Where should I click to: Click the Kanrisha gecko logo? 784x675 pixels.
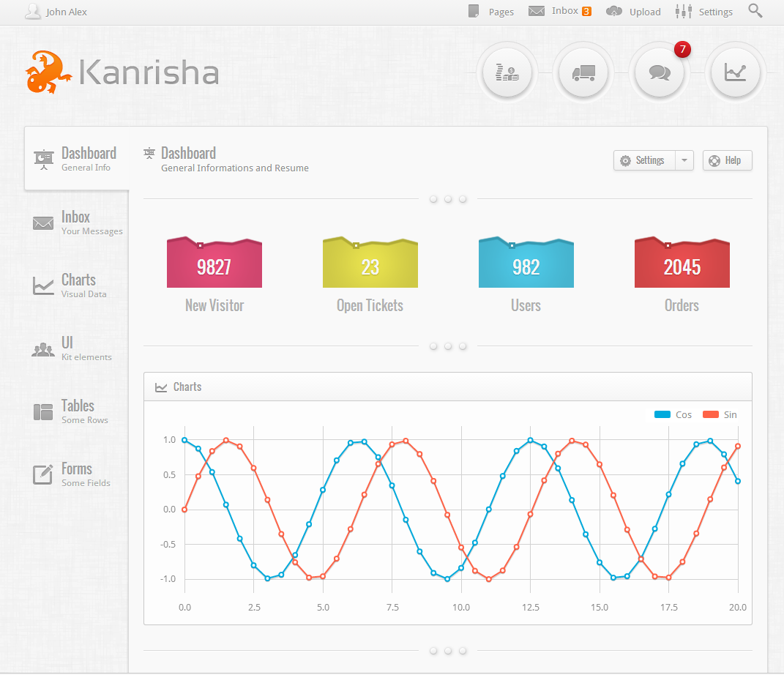48,72
